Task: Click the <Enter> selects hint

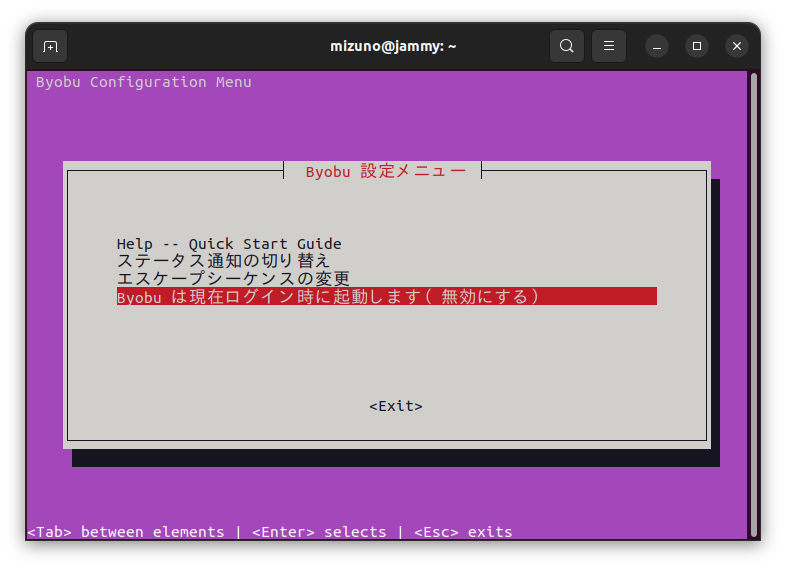Action: coord(319,532)
